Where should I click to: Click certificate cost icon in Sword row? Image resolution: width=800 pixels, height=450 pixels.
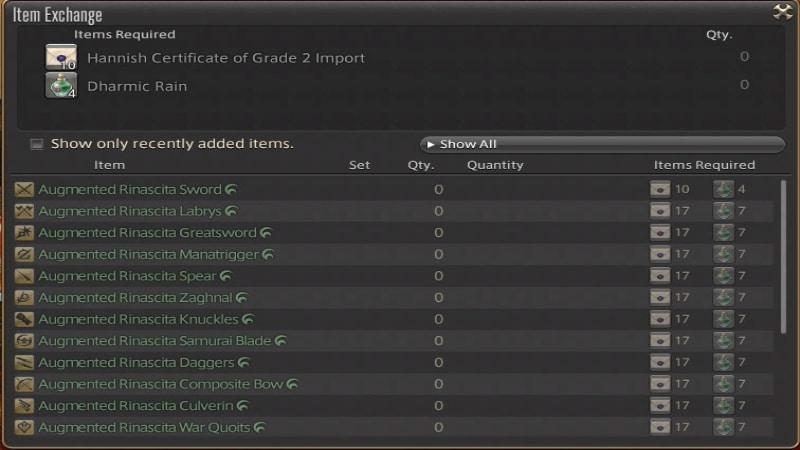tap(659, 189)
